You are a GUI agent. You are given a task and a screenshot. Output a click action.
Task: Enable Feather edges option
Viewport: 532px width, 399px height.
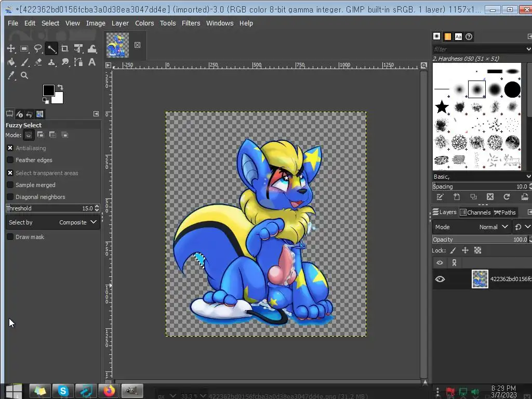[10, 160]
